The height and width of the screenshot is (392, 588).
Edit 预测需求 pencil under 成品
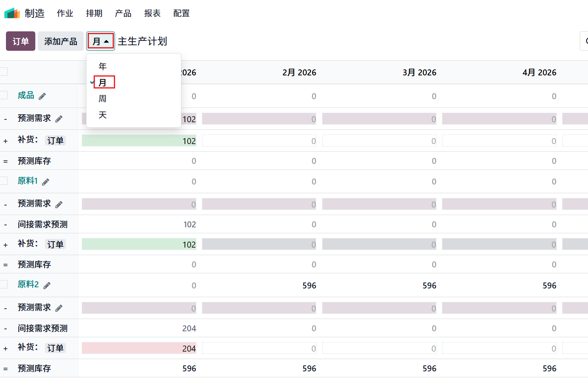pyautogui.click(x=59, y=119)
